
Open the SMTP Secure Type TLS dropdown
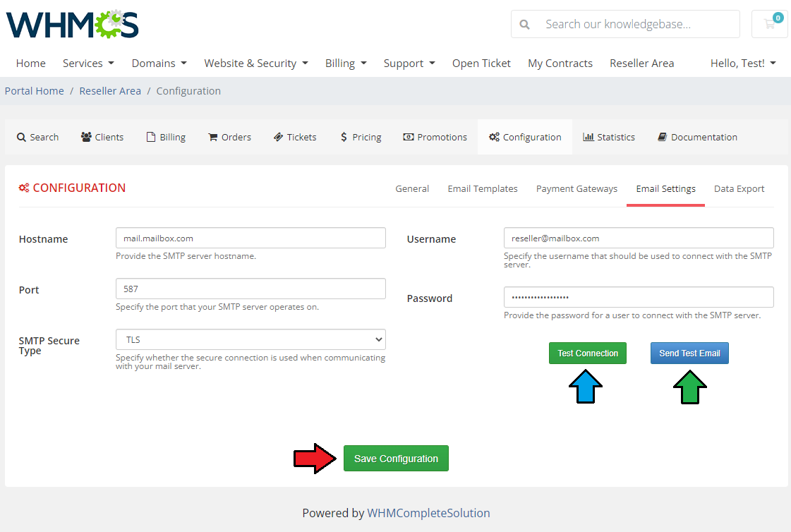[250, 339]
